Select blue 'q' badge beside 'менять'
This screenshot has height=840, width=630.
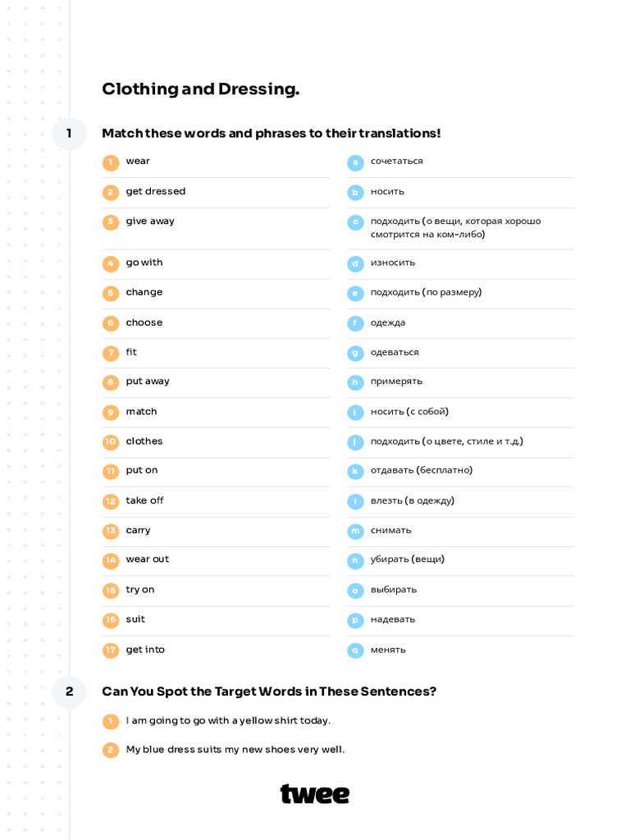tap(355, 651)
